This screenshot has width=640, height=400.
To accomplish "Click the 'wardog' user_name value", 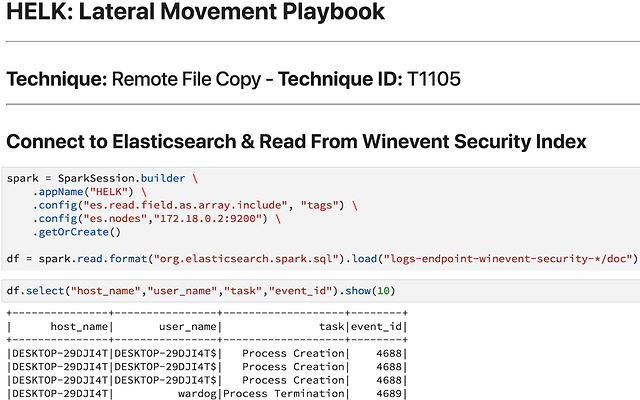I will [x=197, y=393].
